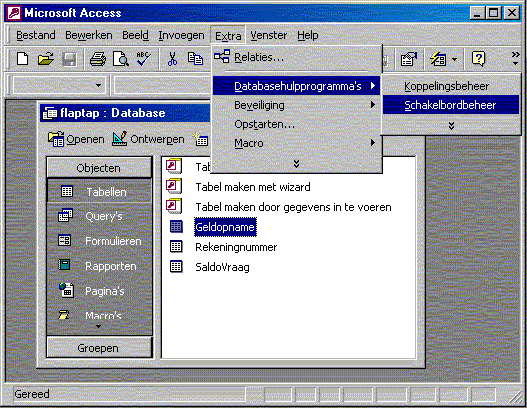
Task: Select 'Tabel maken met wizard' entry
Action: coord(253,187)
